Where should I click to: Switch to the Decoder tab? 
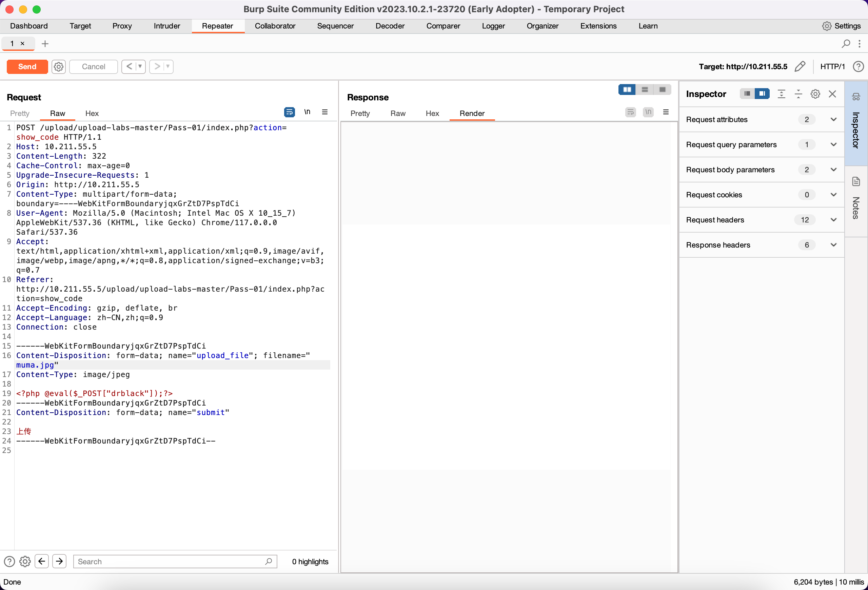pos(390,26)
